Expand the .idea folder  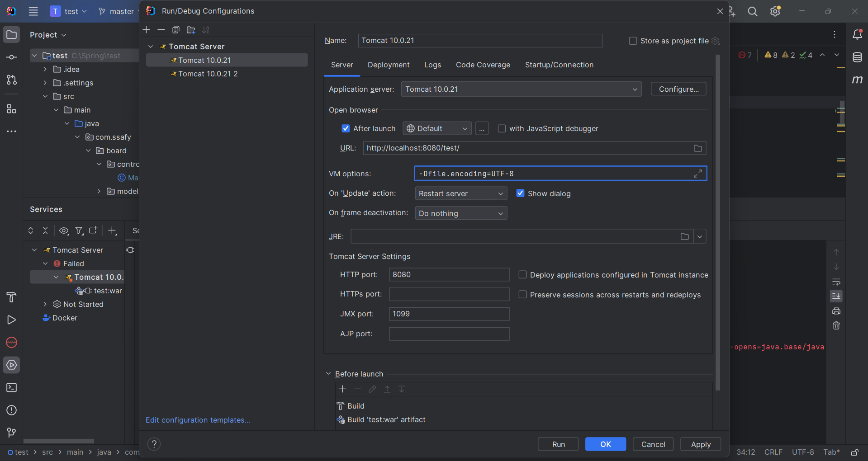[x=45, y=69]
